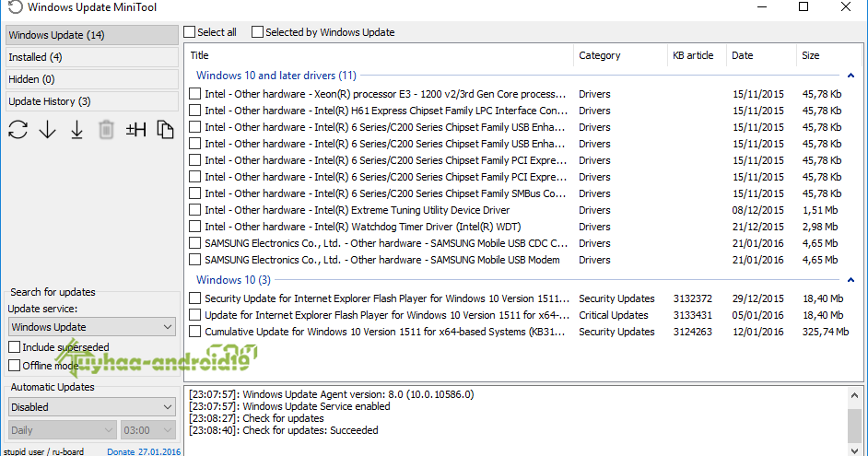
Task: Click the Hide updates H icon
Action: click(135, 130)
